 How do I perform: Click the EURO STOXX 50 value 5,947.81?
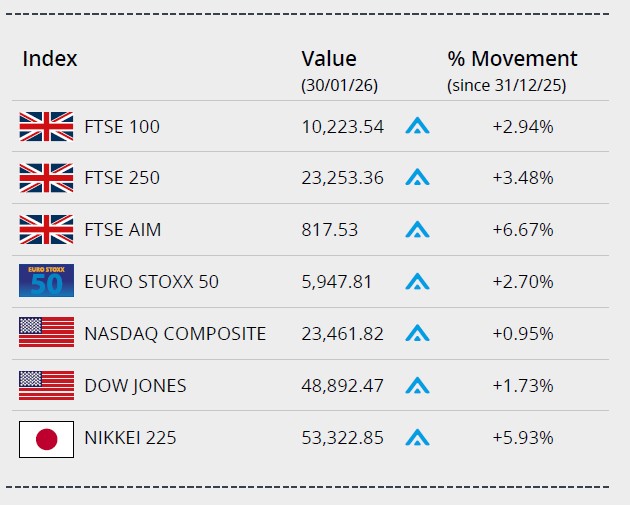click(x=336, y=282)
